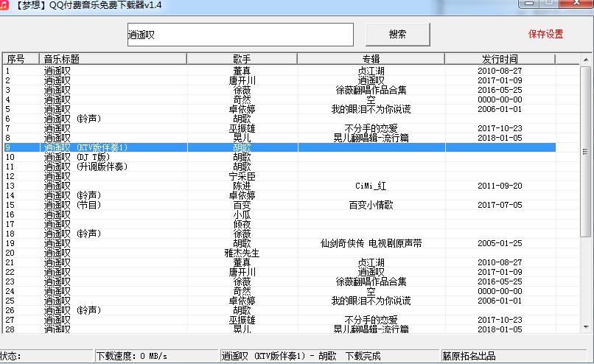Viewport: 594px width, 364px height.
Task: Select row 15 逍遥叹 (节目) 百变
Action: coord(279,205)
